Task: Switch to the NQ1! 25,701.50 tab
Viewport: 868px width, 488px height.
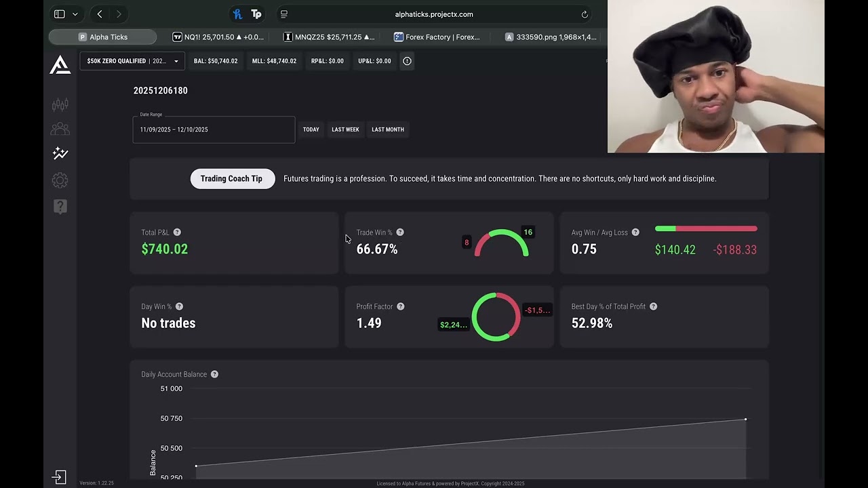Action: tap(218, 37)
